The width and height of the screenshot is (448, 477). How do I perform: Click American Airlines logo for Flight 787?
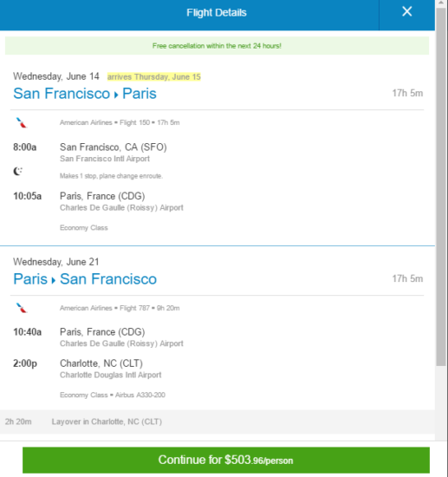pyautogui.click(x=22, y=308)
